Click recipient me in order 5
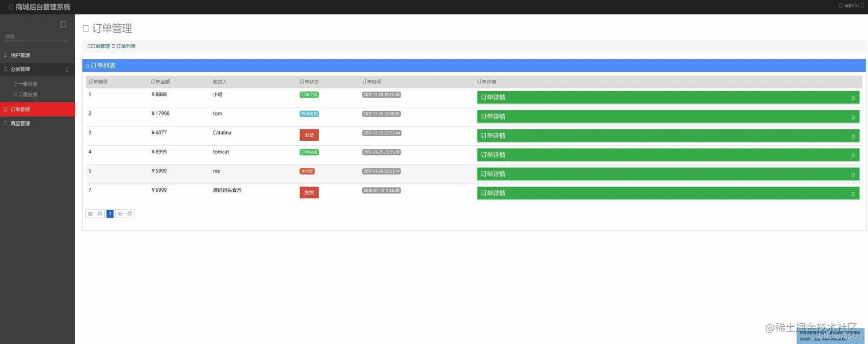Screen dimensions: 868x344 (x=216, y=171)
